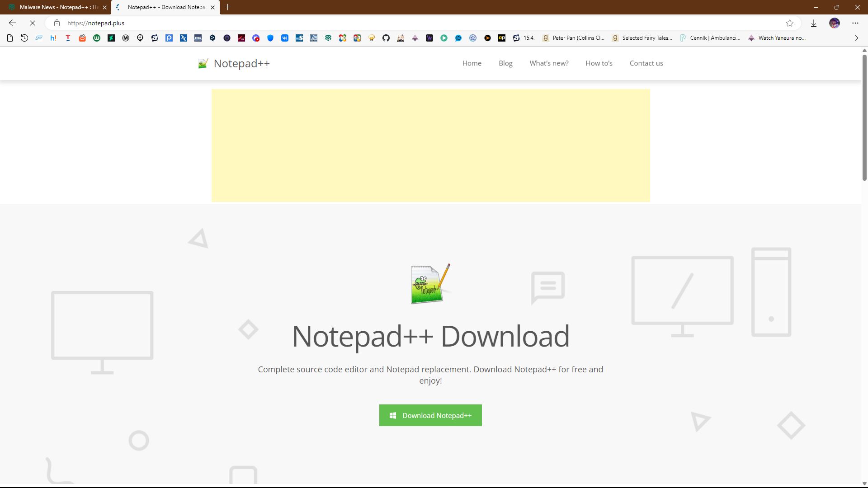Open the browser settings ellipsis menu
This screenshot has width=868, height=488.
pos(855,23)
